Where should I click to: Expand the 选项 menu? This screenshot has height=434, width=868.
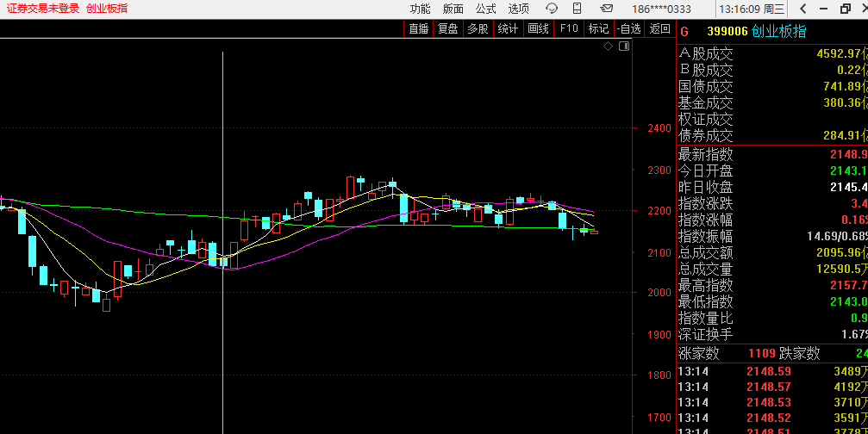coord(519,9)
